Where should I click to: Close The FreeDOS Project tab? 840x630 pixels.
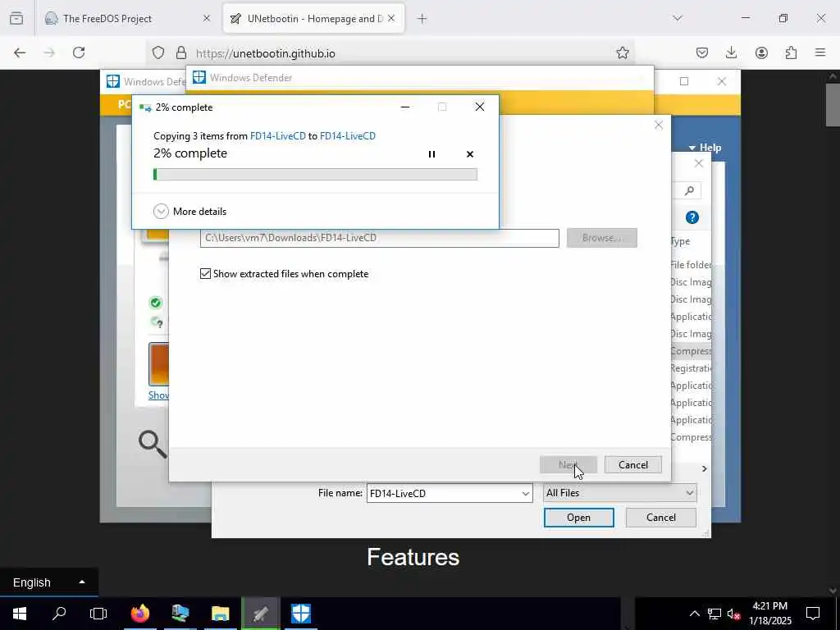(207, 19)
